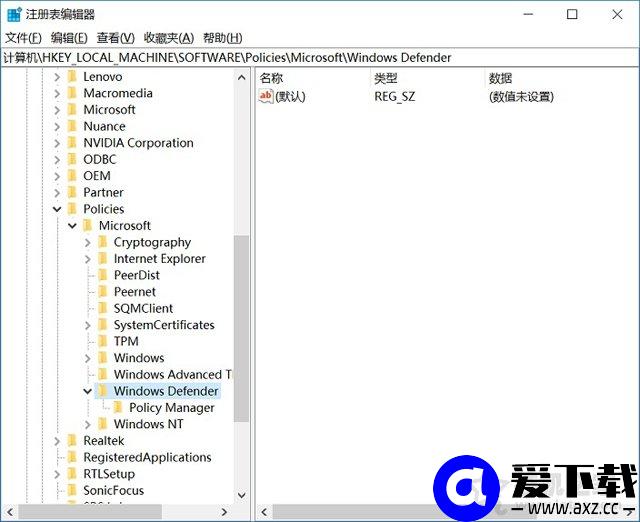Sort by the 名称 column header
This screenshot has width=640, height=522.
click(271, 78)
